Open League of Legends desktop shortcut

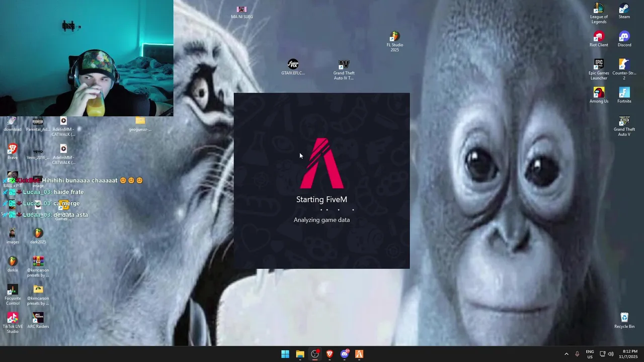coord(599,13)
